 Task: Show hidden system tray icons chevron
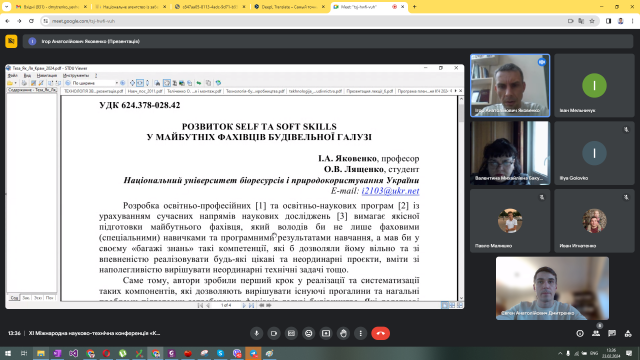tap(560, 353)
